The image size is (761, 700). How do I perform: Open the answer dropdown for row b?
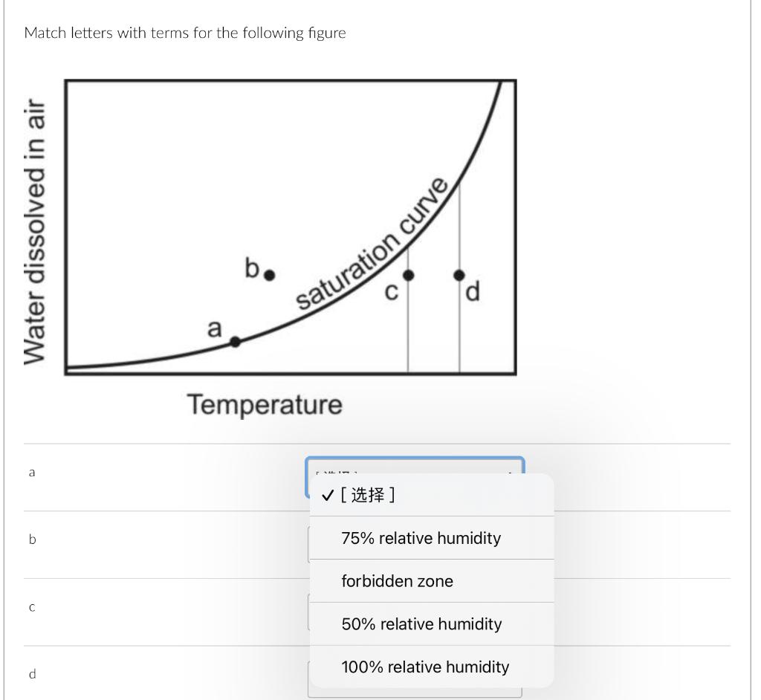[415, 543]
